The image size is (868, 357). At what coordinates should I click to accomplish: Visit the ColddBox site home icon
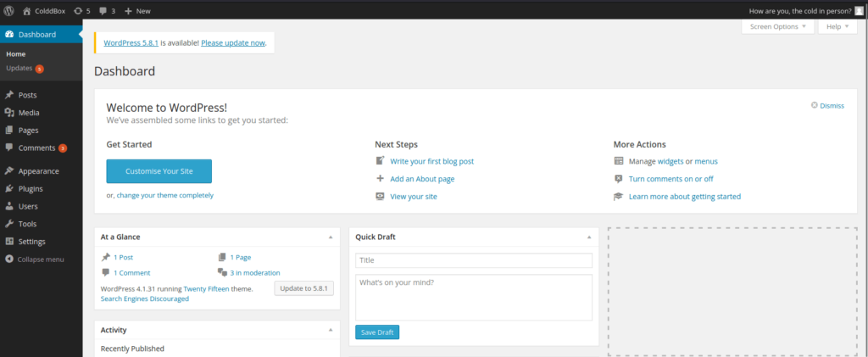point(27,10)
